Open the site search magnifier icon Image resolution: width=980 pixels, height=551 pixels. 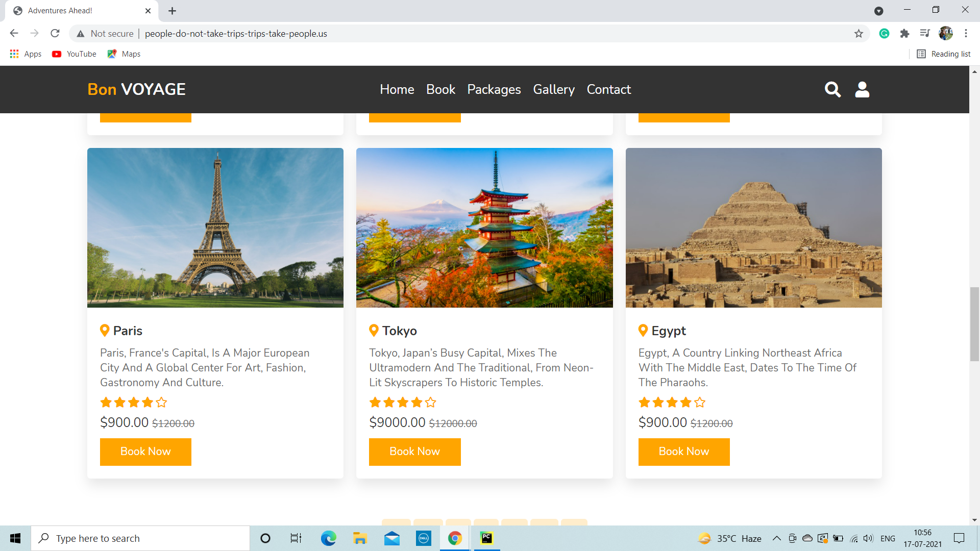(x=832, y=89)
